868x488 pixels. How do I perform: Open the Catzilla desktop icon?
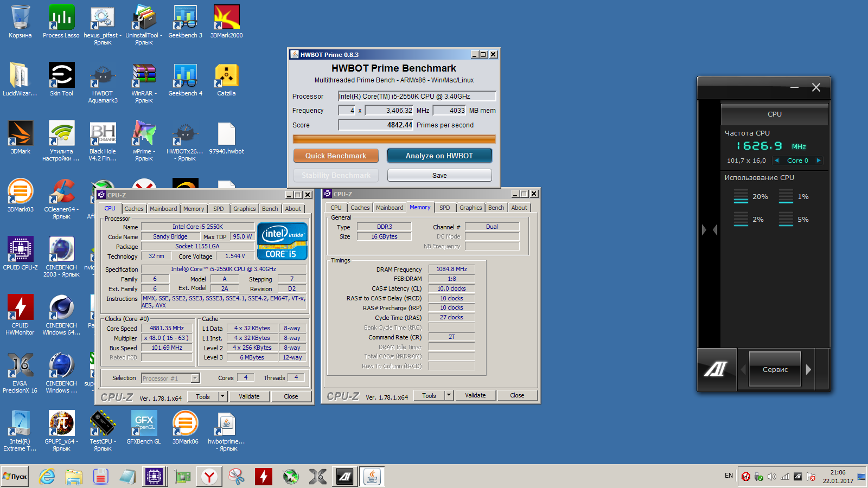pyautogui.click(x=226, y=80)
